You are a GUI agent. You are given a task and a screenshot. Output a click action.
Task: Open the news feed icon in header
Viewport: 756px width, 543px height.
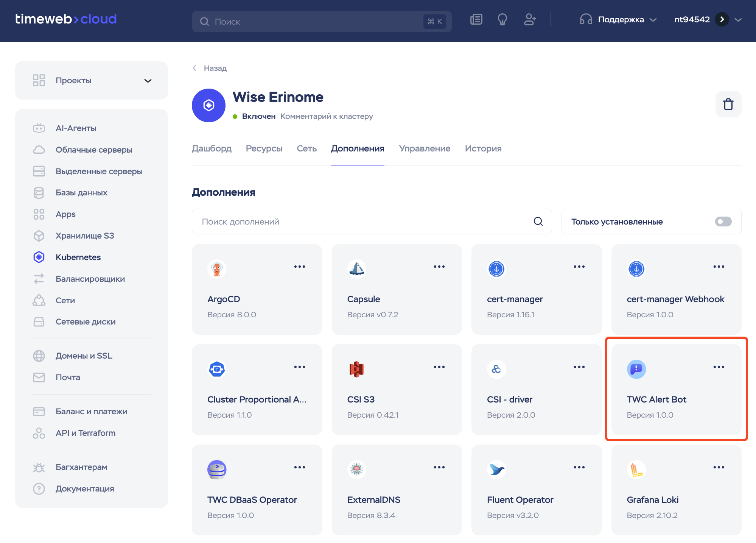point(476,19)
